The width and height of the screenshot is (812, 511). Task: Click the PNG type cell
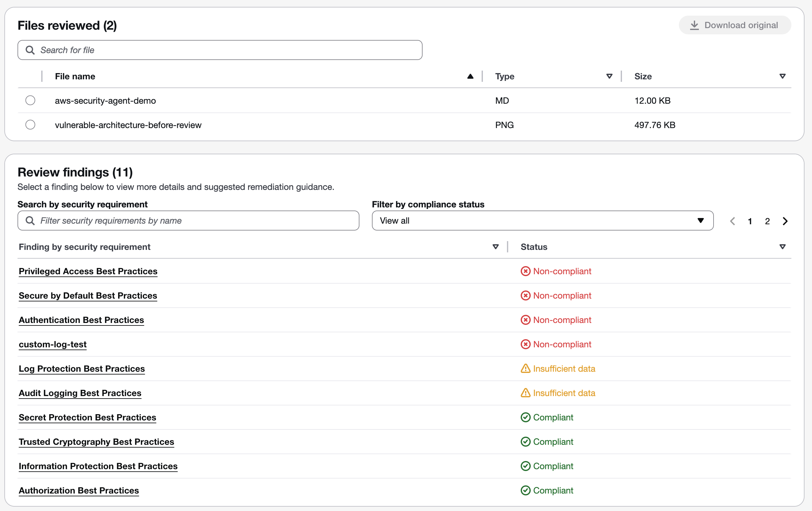(x=504, y=125)
